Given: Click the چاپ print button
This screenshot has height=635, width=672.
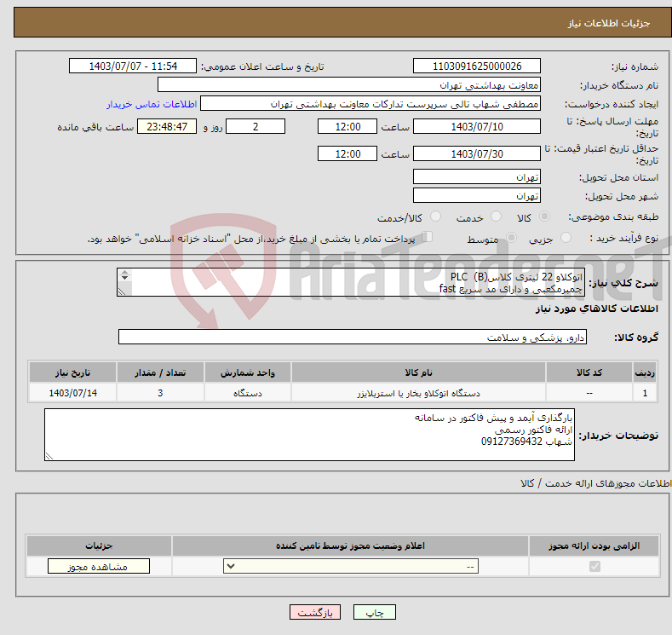Looking at the screenshot, I should point(374,612).
